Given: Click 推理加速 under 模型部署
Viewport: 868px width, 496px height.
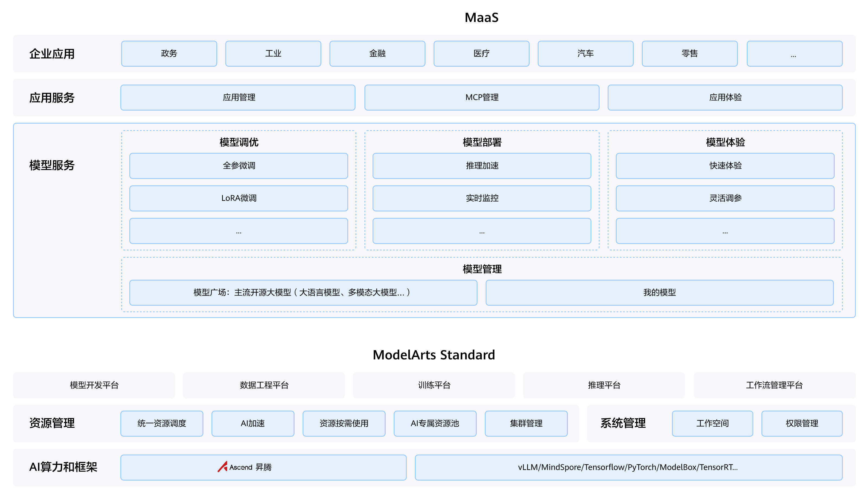Looking at the screenshot, I should coord(482,166).
